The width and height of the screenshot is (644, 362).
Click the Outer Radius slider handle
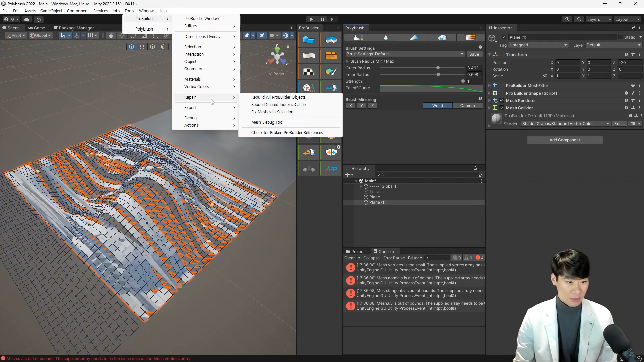click(438, 68)
